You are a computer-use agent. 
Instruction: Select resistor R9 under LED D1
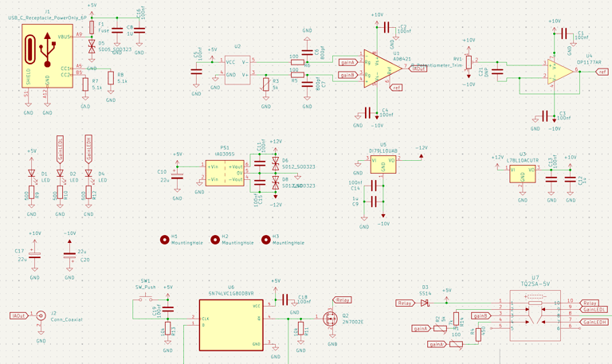[32, 192]
